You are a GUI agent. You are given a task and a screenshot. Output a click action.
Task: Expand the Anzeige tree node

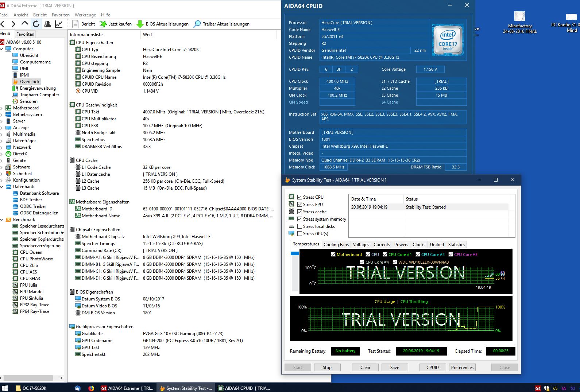pyautogui.click(x=2, y=128)
